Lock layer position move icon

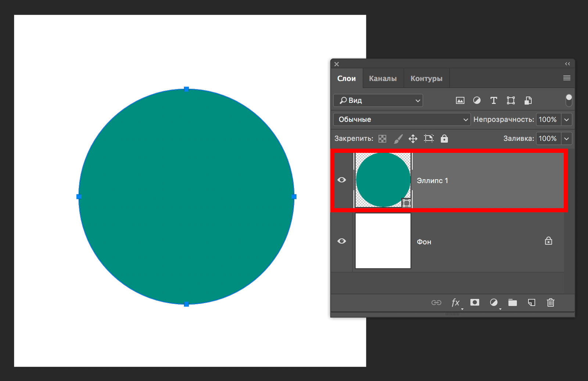413,139
